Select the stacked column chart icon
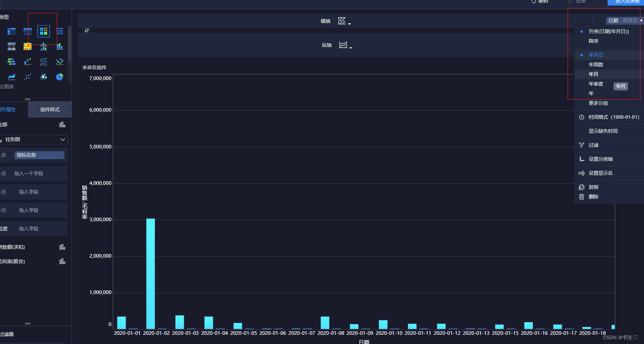This screenshot has height=344, width=644. click(60, 46)
